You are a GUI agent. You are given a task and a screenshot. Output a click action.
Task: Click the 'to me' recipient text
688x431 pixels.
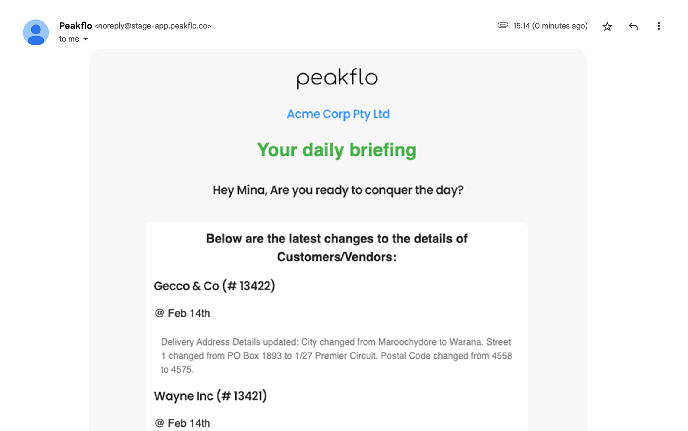pos(69,39)
